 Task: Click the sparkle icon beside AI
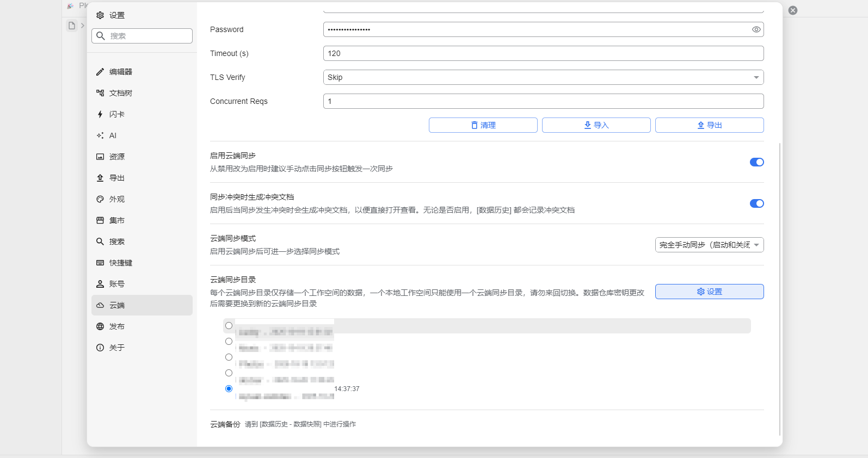tap(100, 135)
